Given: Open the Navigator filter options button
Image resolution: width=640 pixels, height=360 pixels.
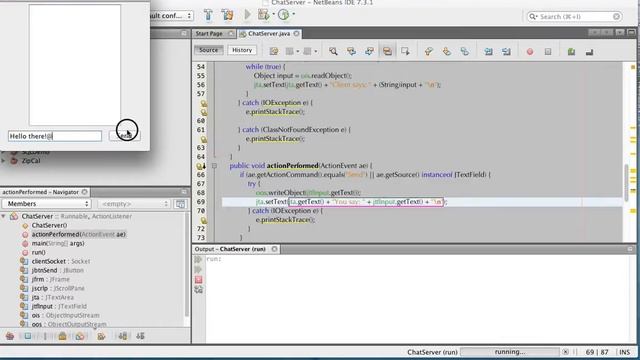Looking at the screenshot, I should pyautogui.click(x=180, y=204).
